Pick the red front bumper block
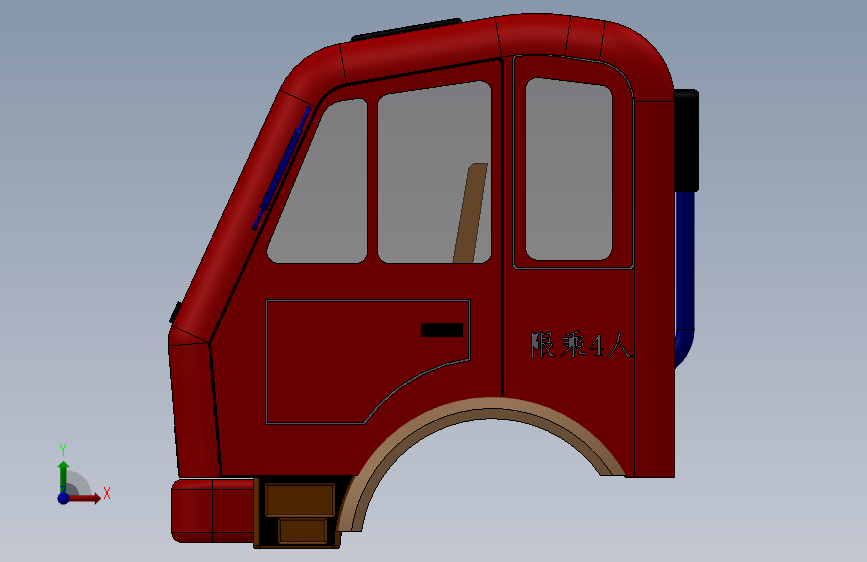Image resolution: width=867 pixels, height=562 pixels. [212, 511]
